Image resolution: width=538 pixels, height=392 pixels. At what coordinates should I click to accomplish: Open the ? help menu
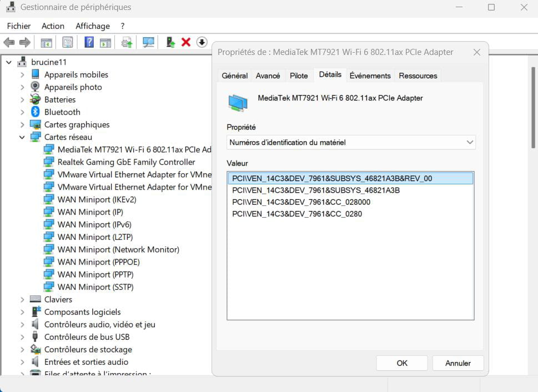[x=123, y=26]
